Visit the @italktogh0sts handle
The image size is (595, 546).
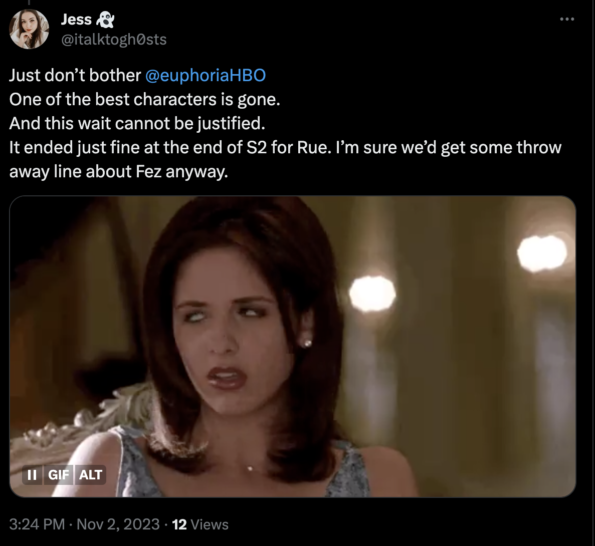click(114, 39)
